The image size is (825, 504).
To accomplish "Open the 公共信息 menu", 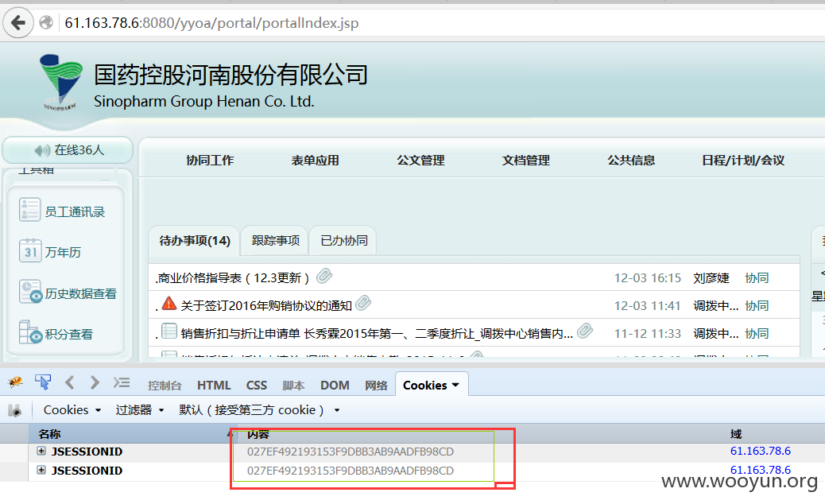I will 631,161.
